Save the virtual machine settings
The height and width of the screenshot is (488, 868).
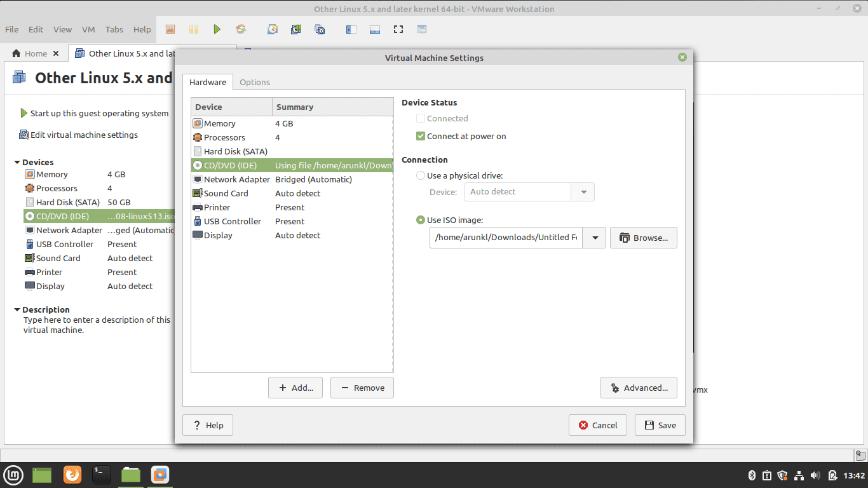point(660,425)
